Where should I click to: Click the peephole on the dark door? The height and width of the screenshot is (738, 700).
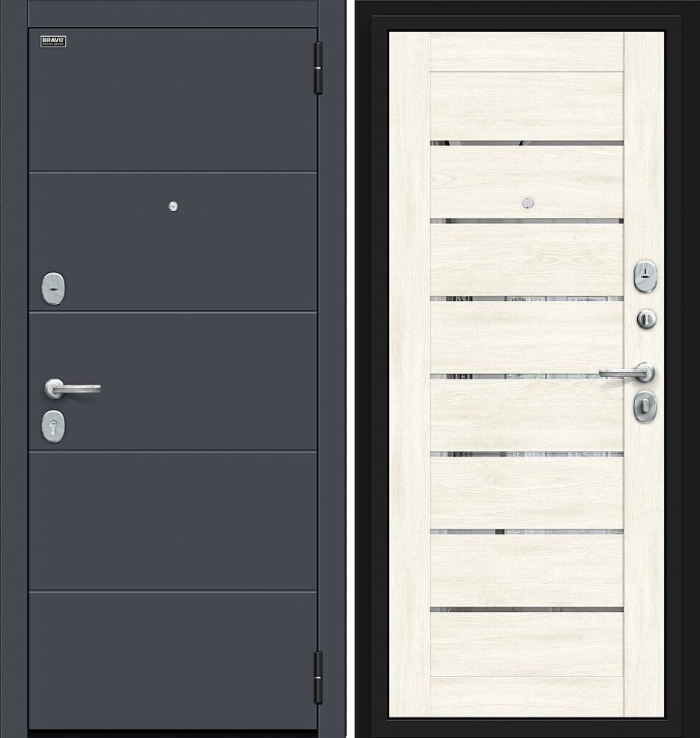(173, 206)
